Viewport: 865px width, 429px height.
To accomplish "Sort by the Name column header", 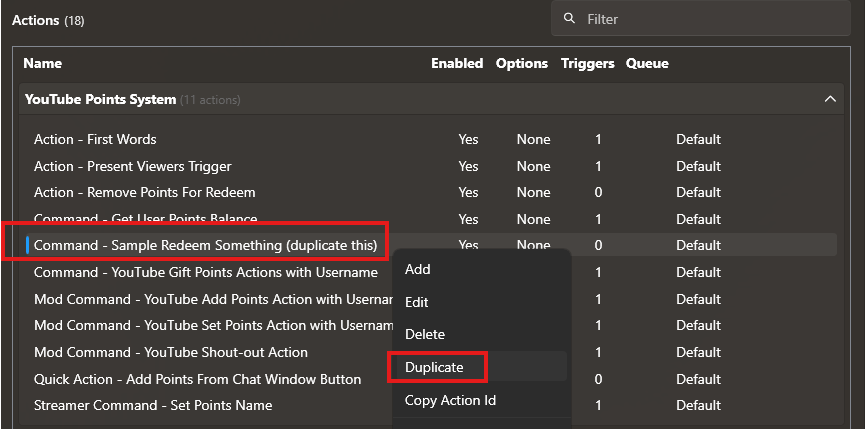I will tap(42, 63).
